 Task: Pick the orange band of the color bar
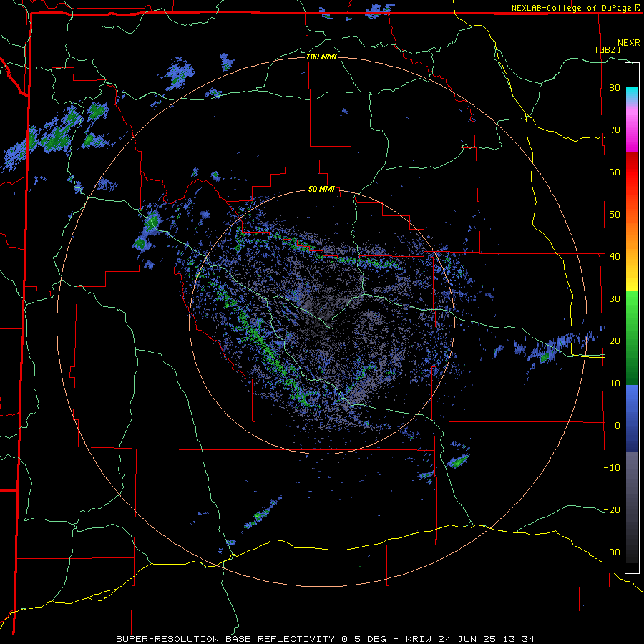pos(632,230)
